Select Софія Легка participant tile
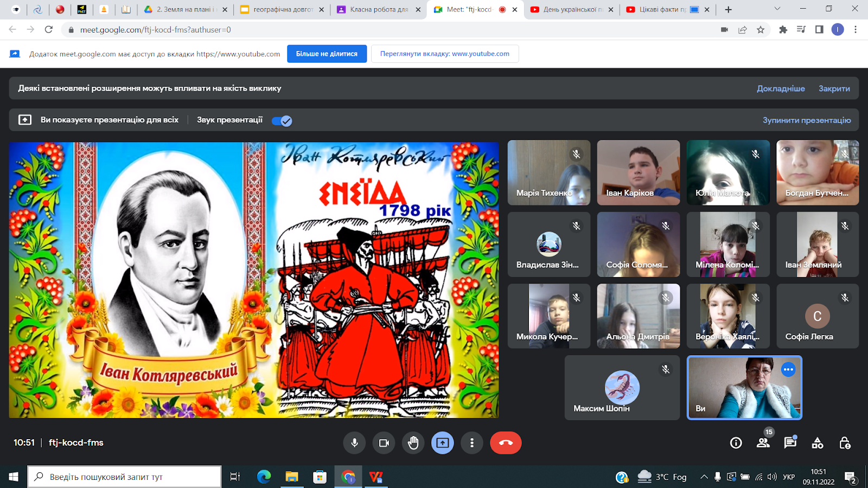The width and height of the screenshot is (868, 488). click(818, 316)
